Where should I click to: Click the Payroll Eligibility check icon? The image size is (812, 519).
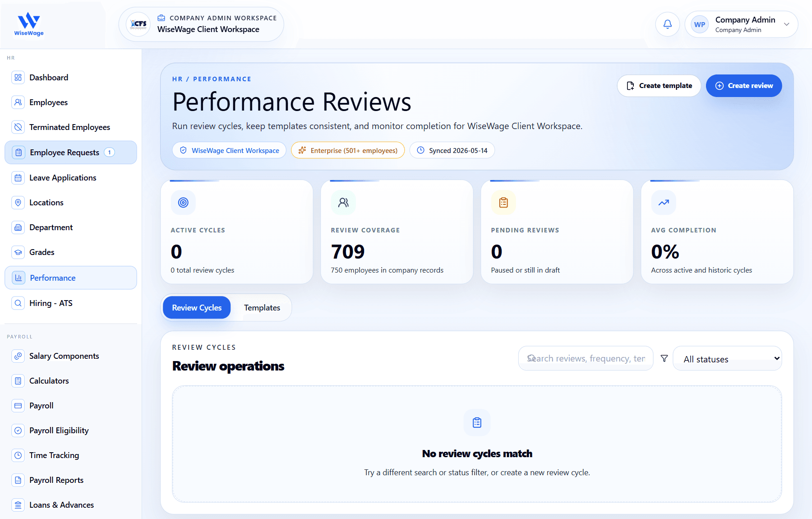(x=18, y=431)
